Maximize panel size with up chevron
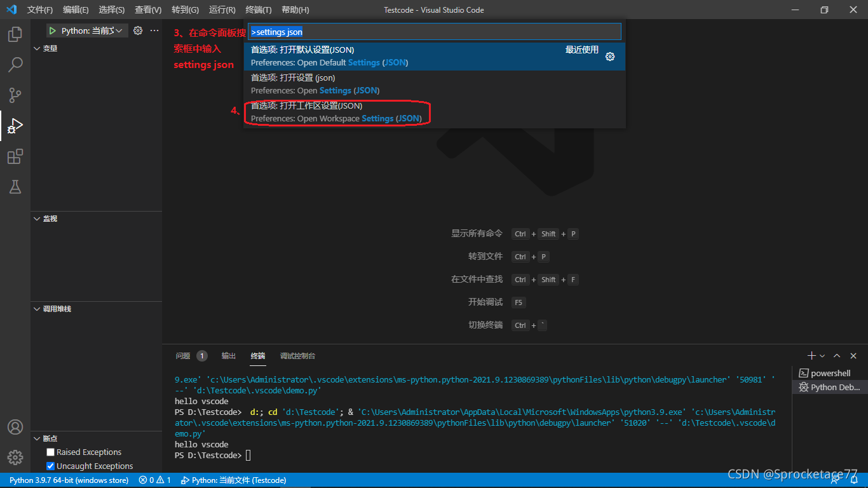868x488 pixels. coord(837,356)
